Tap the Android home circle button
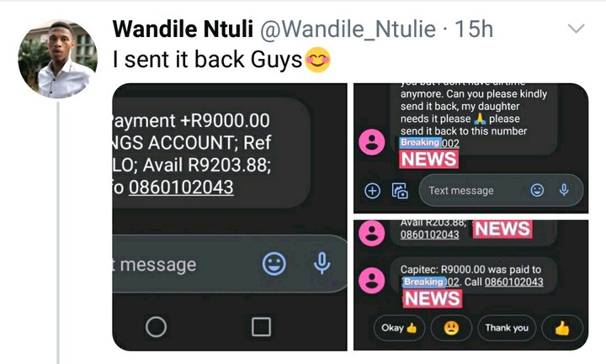The width and height of the screenshot is (606, 364). 157,327
